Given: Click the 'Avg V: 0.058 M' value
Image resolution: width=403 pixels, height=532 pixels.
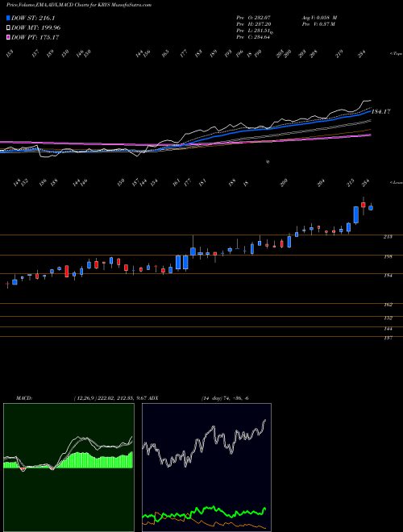Looking at the screenshot, I should [x=319, y=17].
